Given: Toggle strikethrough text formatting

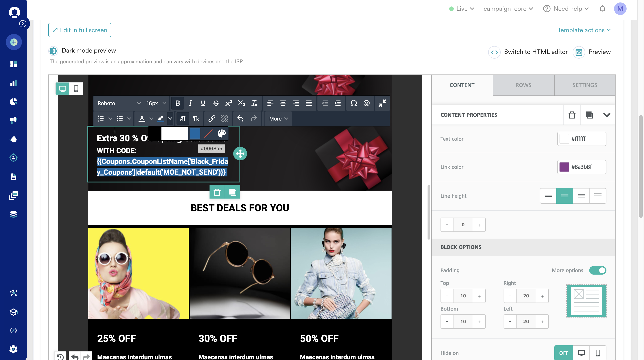Looking at the screenshot, I should (x=216, y=103).
